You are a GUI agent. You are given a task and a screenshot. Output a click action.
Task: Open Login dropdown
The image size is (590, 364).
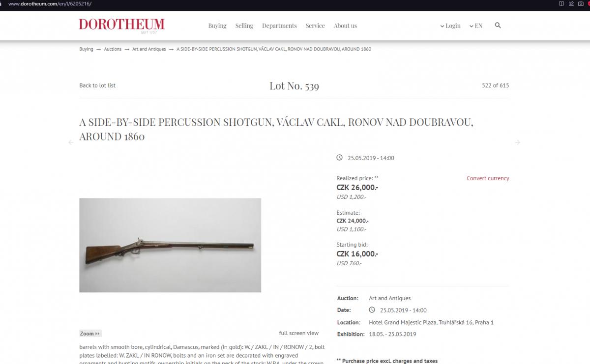pos(450,26)
